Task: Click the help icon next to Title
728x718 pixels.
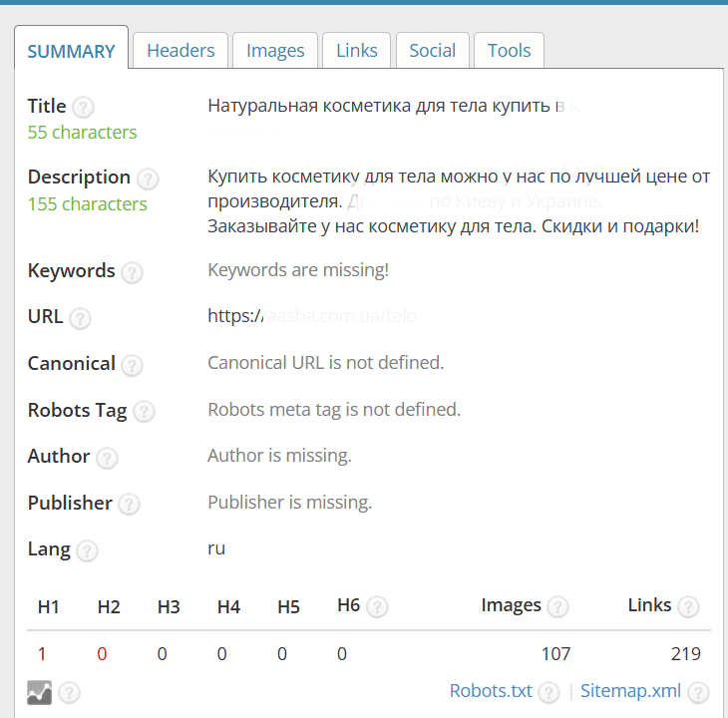Action: 84,108
